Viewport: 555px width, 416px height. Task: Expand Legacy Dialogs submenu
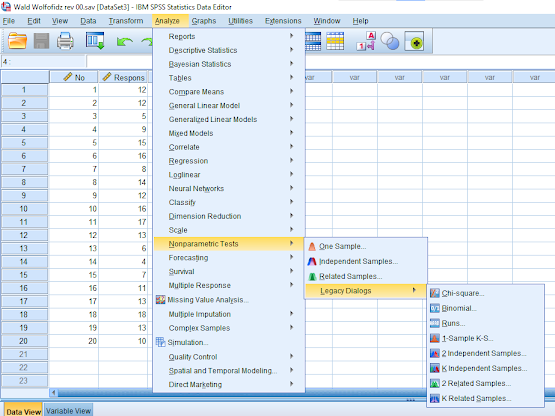366,291
